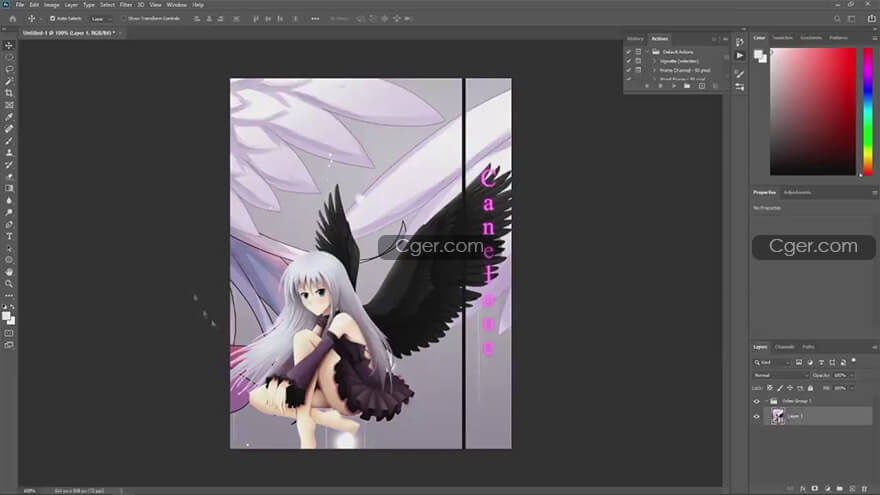
Task: Switch to the Gradients tab
Action: coord(811,38)
